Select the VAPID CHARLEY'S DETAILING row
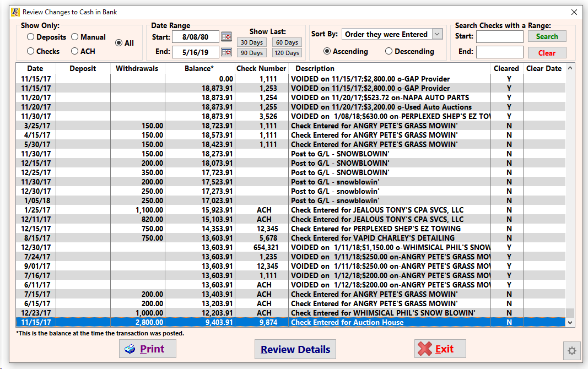Screen dimensions: 588x369 click(x=290, y=238)
